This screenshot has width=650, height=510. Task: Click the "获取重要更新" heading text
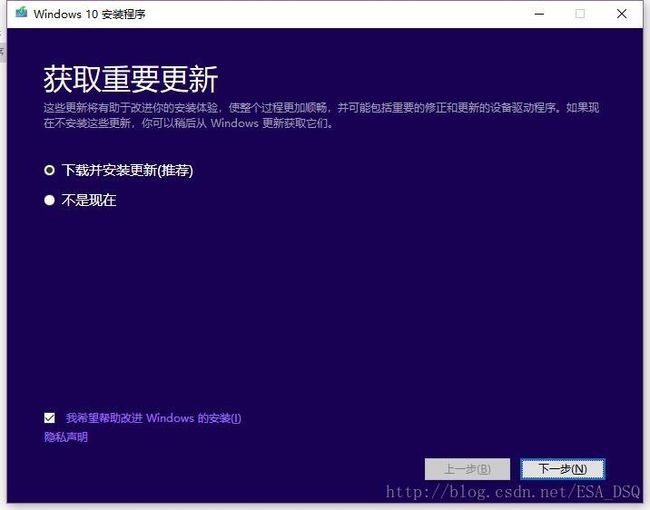pos(131,79)
